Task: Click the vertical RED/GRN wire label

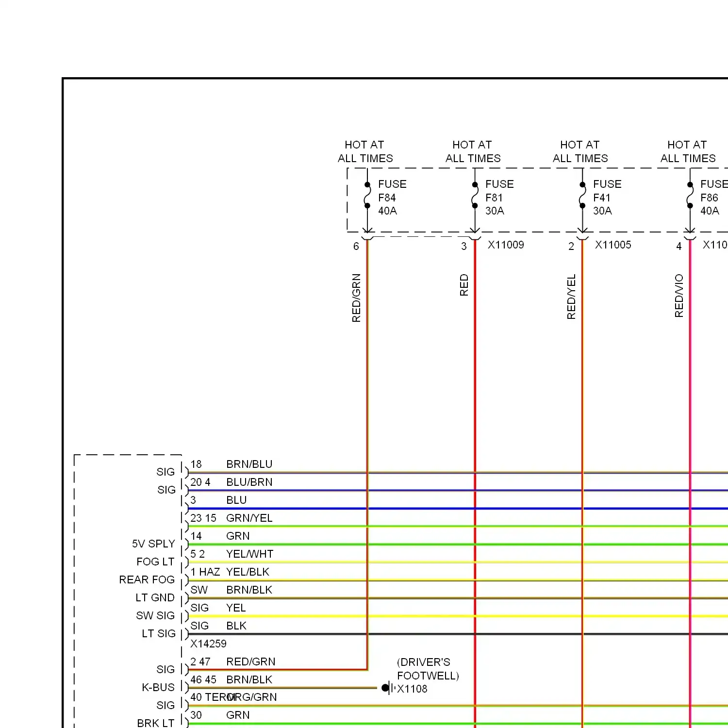Action: pyautogui.click(x=356, y=298)
